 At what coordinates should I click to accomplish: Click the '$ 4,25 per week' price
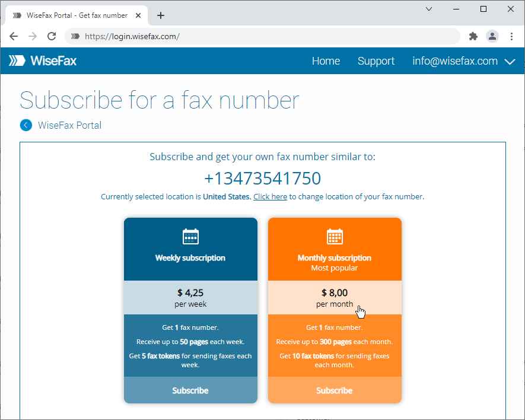190,298
